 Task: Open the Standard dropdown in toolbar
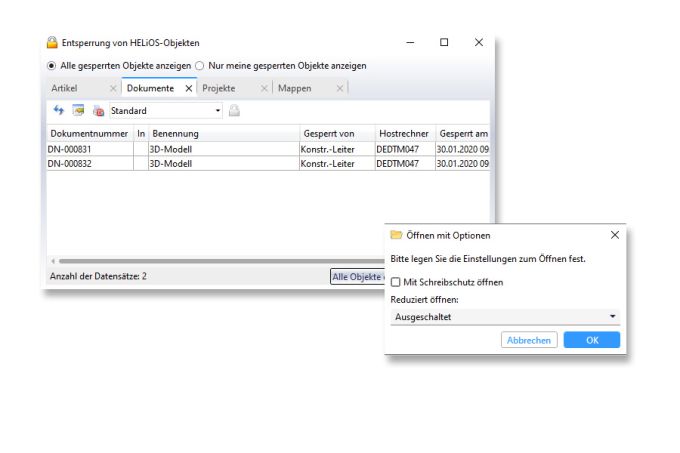point(217,111)
